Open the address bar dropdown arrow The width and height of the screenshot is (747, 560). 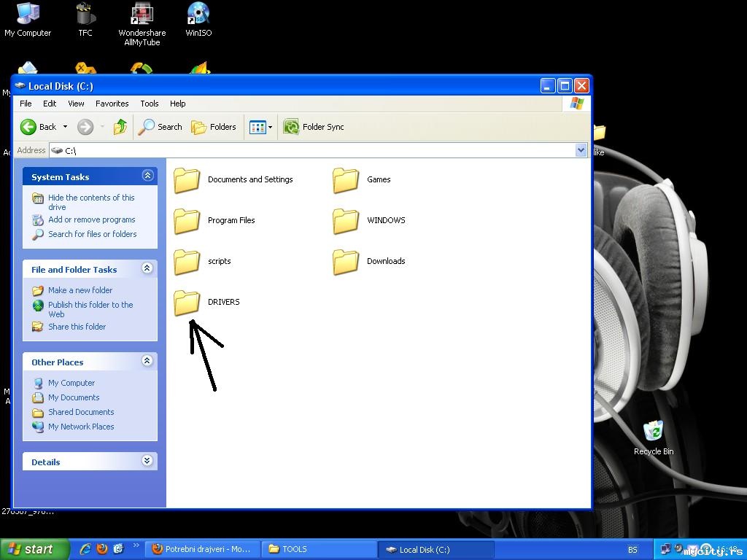pyautogui.click(x=581, y=150)
